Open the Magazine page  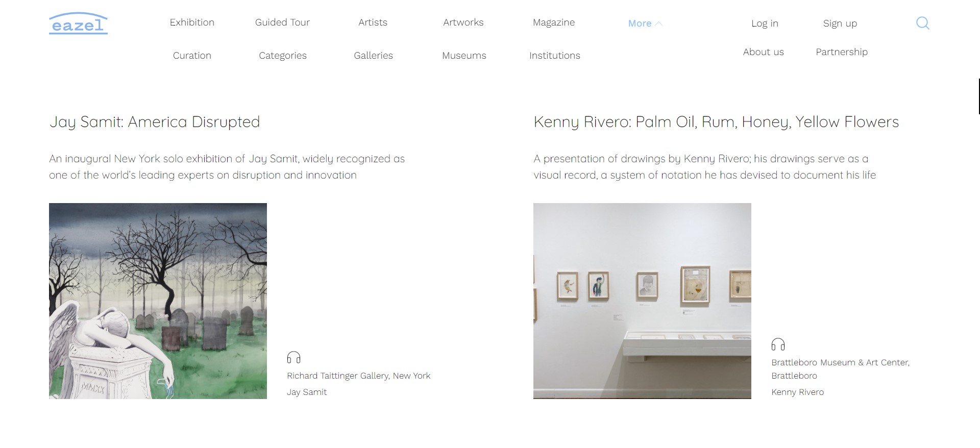tap(554, 22)
